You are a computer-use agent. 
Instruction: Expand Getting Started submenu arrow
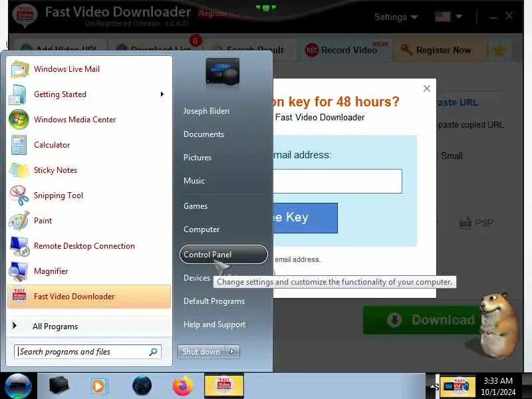pos(162,94)
